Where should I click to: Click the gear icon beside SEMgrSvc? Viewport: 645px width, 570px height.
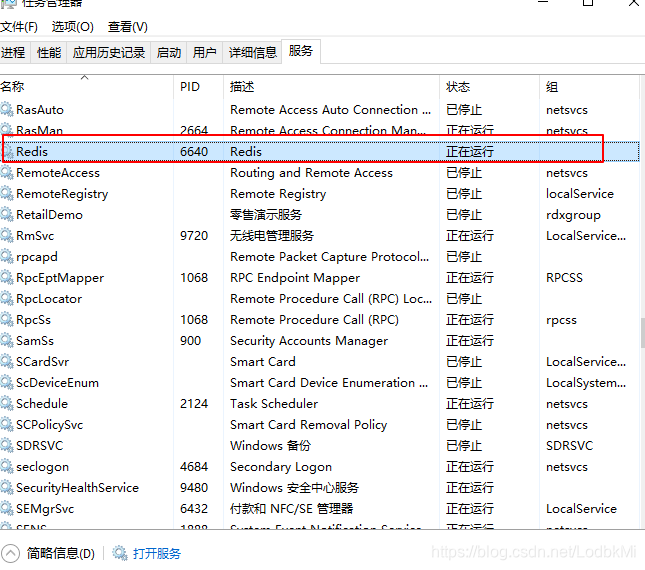point(7,509)
